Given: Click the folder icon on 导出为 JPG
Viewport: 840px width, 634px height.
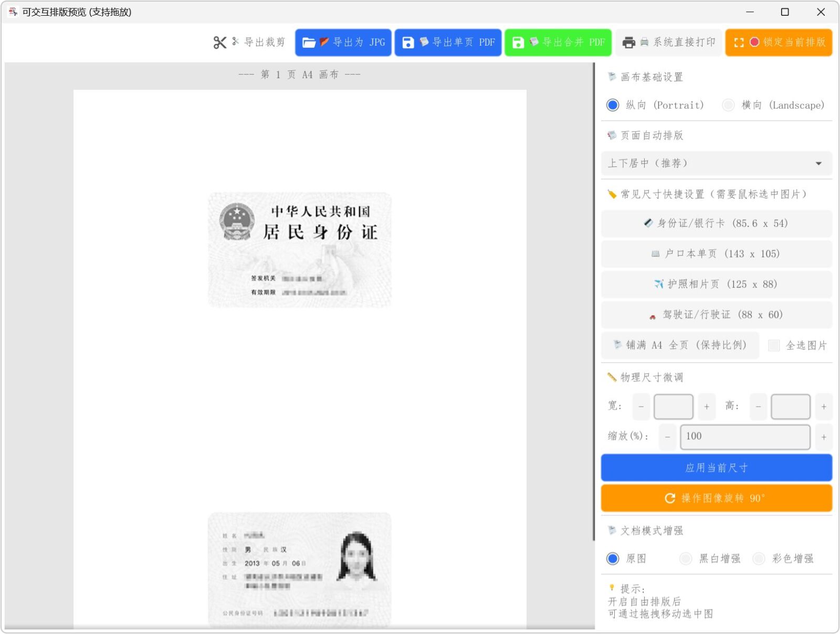Looking at the screenshot, I should coord(309,43).
